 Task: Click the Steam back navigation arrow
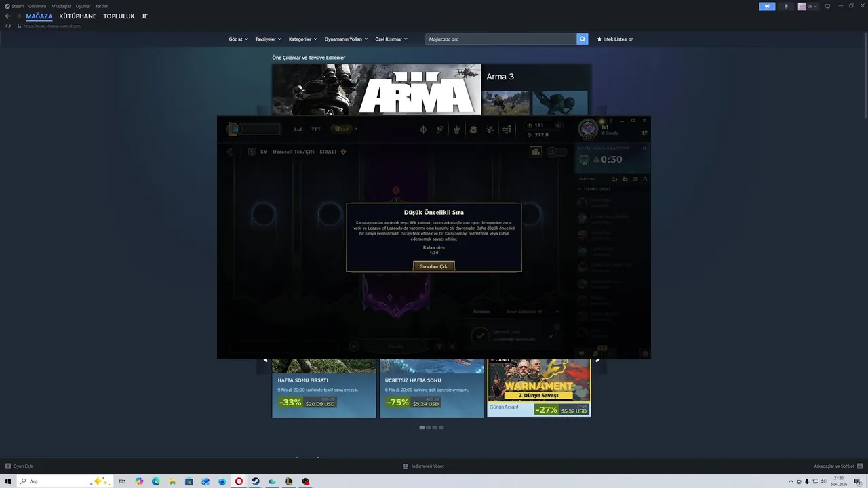[7, 16]
